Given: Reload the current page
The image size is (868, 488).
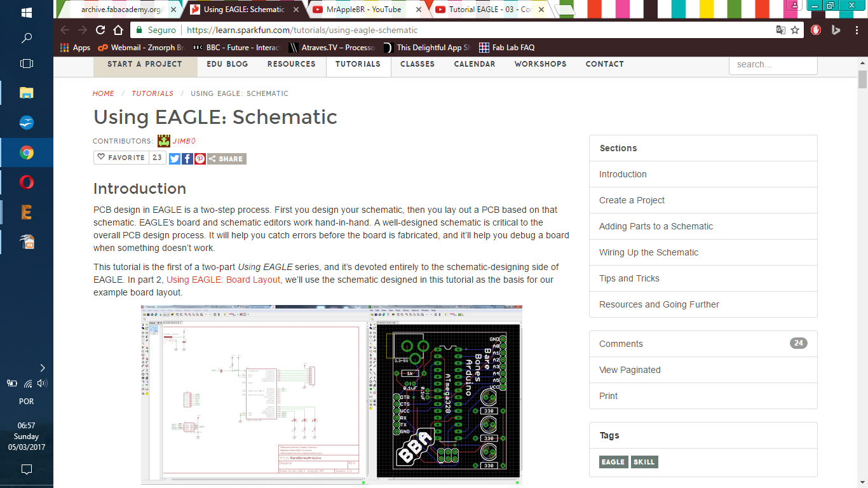Looking at the screenshot, I should tap(100, 30).
